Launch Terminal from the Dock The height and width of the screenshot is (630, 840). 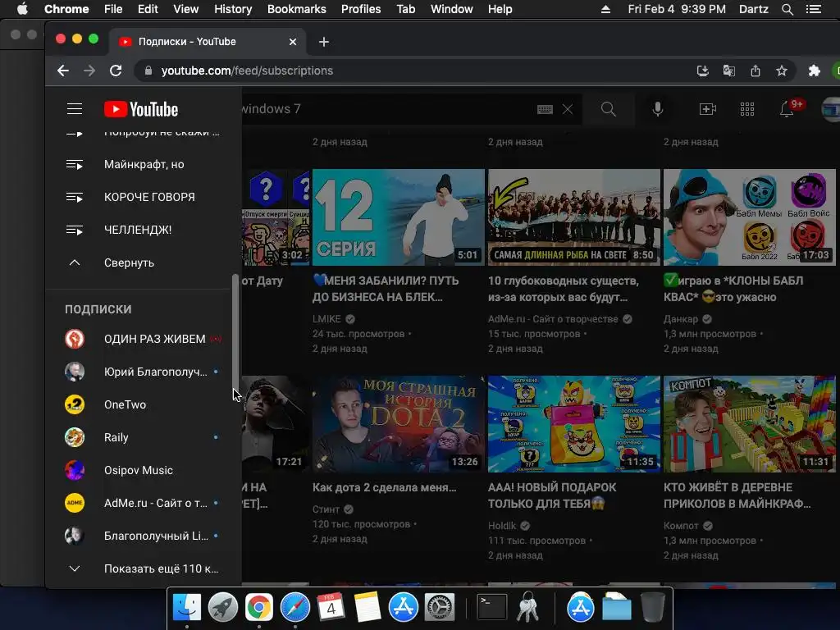coord(492,608)
